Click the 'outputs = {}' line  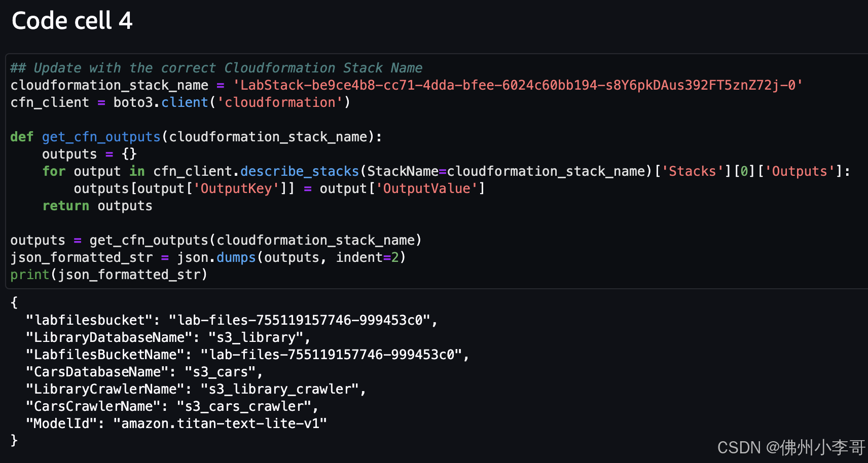click(89, 154)
